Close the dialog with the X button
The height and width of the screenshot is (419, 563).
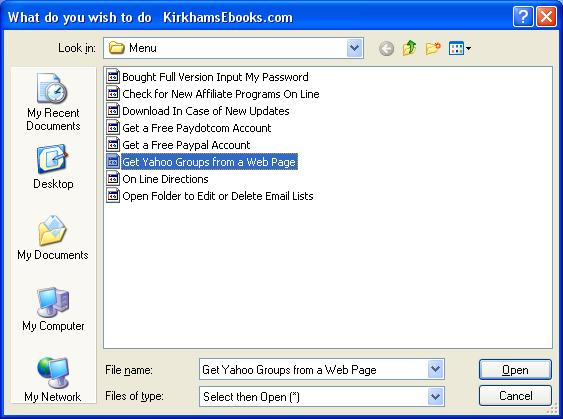pyautogui.click(x=546, y=17)
